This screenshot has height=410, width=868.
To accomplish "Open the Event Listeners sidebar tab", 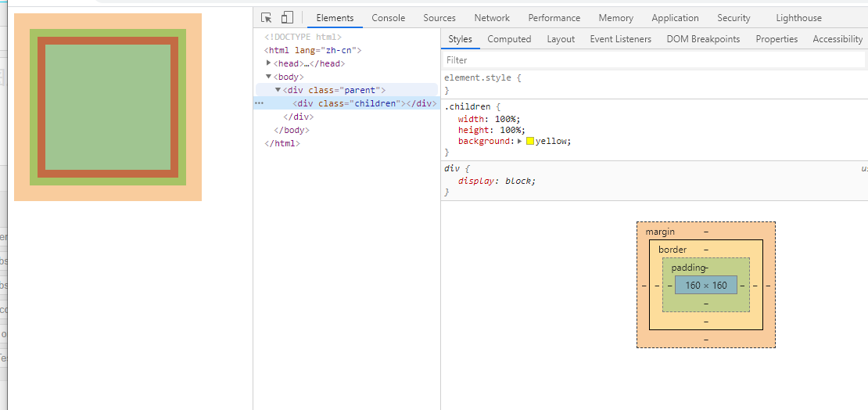I will tap(621, 39).
